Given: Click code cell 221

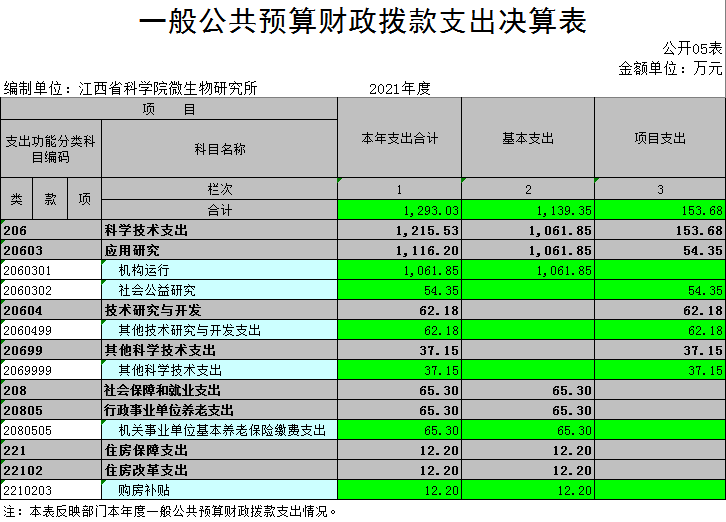Looking at the screenshot, I should tap(51, 450).
